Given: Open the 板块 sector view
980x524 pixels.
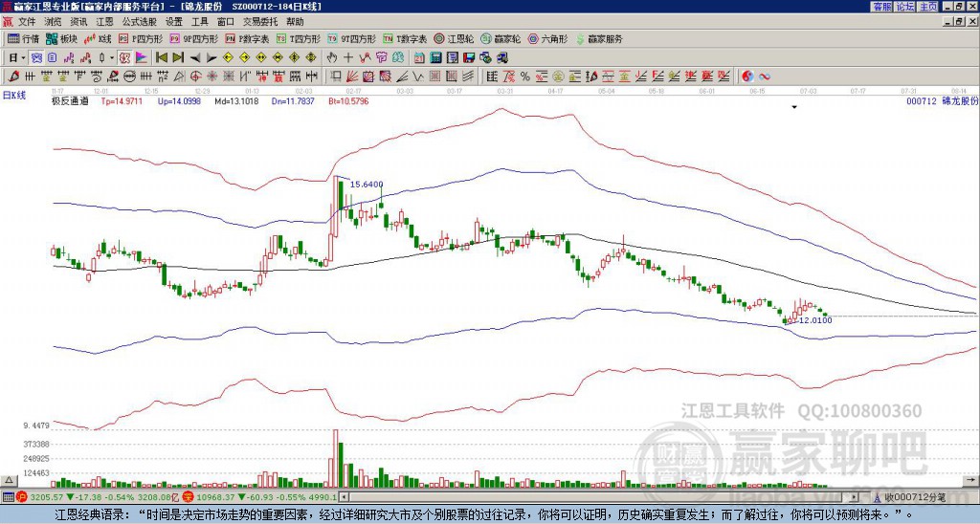Looking at the screenshot, I should pyautogui.click(x=61, y=38).
